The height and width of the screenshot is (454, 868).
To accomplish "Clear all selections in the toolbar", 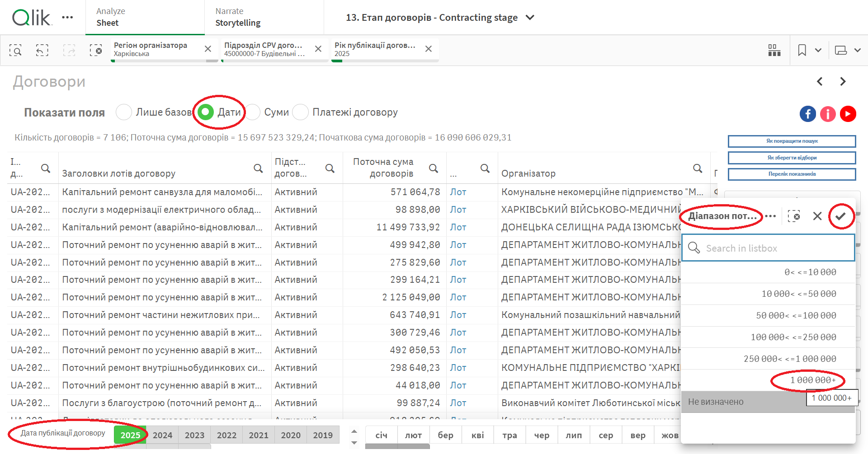I will [x=95, y=50].
